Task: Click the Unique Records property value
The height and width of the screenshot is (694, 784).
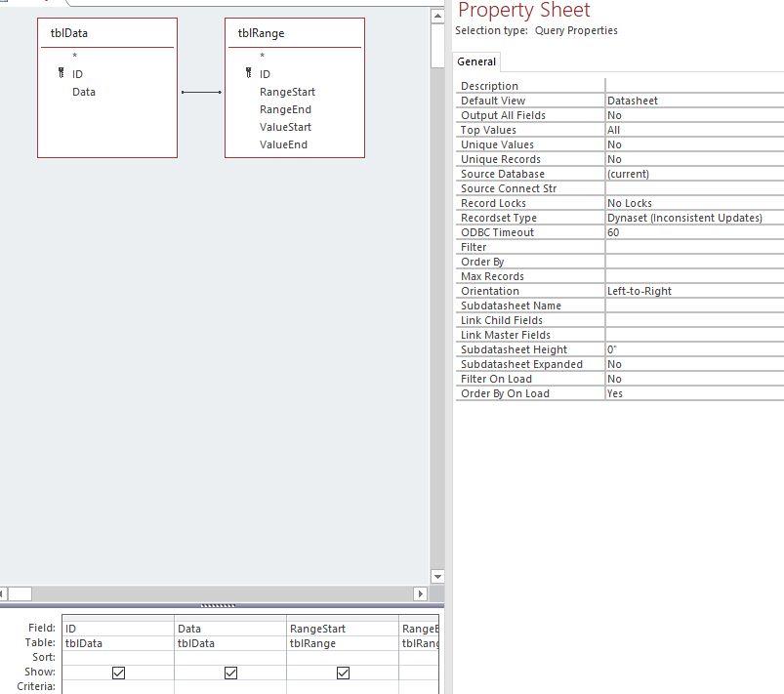Action: pyautogui.click(x=694, y=159)
